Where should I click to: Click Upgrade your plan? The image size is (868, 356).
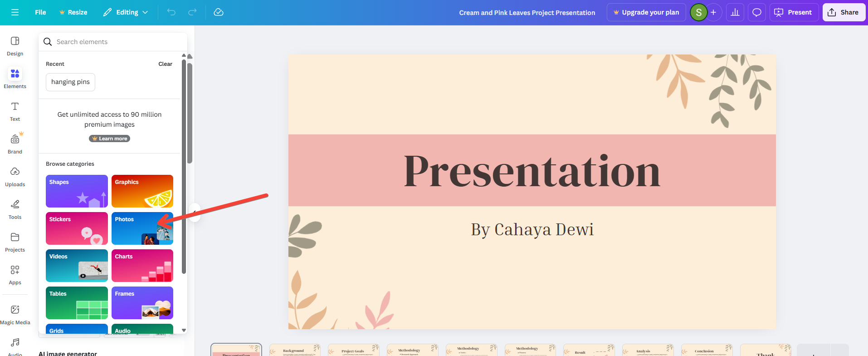[646, 12]
